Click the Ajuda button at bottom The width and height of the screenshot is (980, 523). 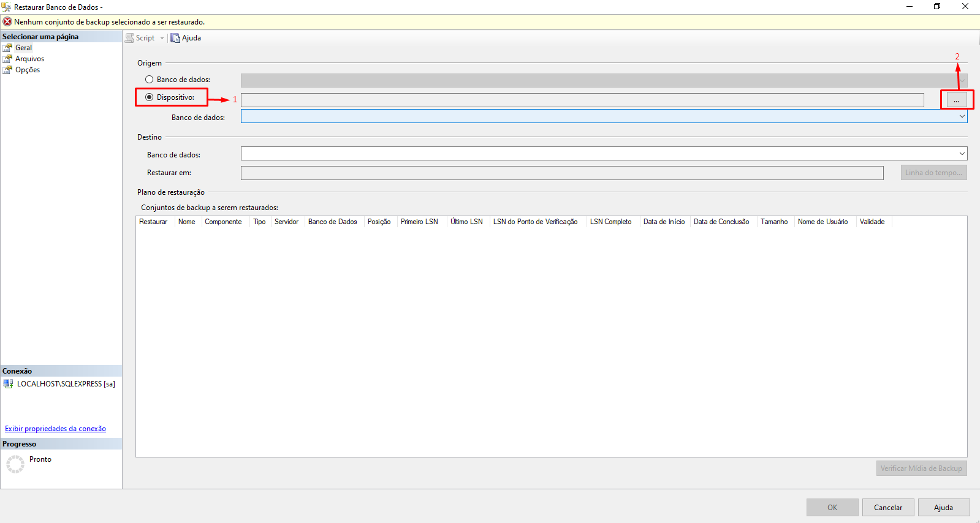(x=943, y=508)
